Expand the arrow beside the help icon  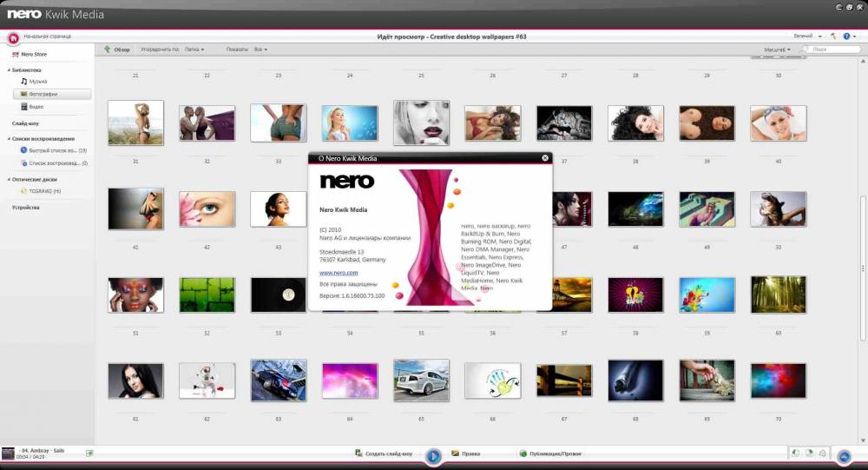[854, 36]
